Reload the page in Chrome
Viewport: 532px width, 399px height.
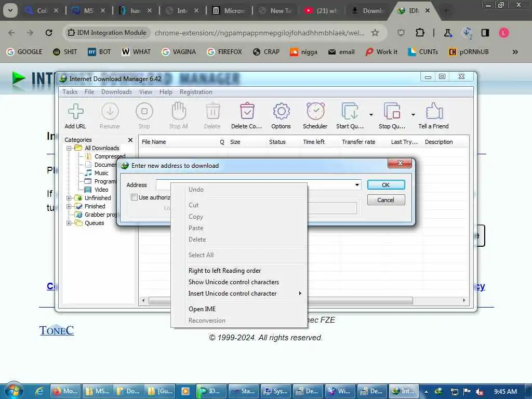tap(49, 33)
